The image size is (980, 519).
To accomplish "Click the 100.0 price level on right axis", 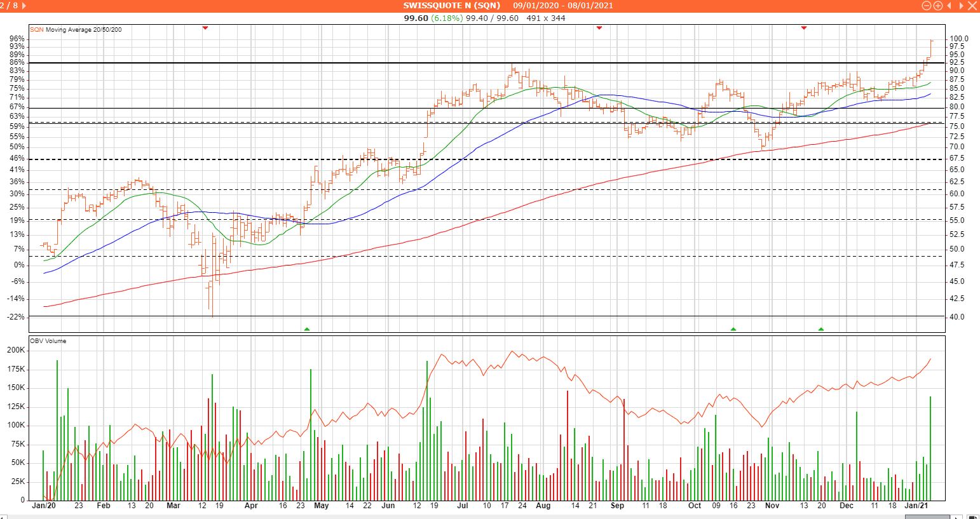I will click(x=958, y=39).
